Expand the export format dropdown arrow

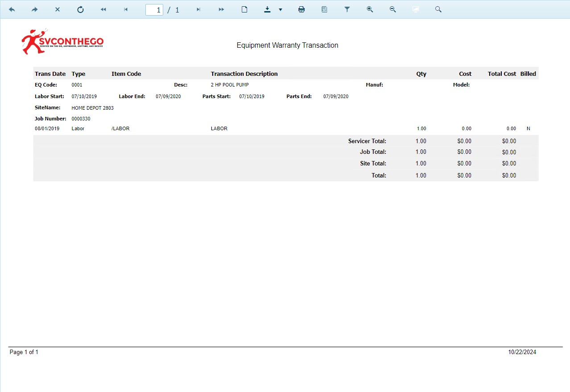coord(281,9)
